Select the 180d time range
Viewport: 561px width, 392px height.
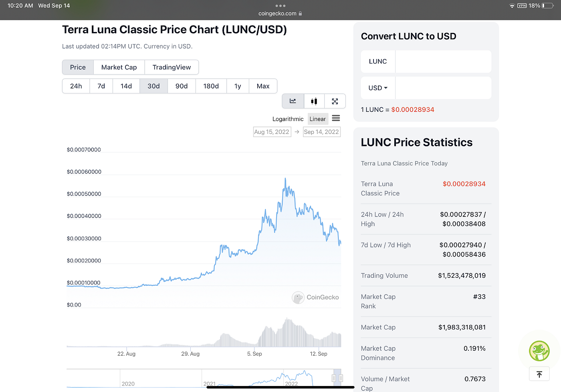[211, 86]
